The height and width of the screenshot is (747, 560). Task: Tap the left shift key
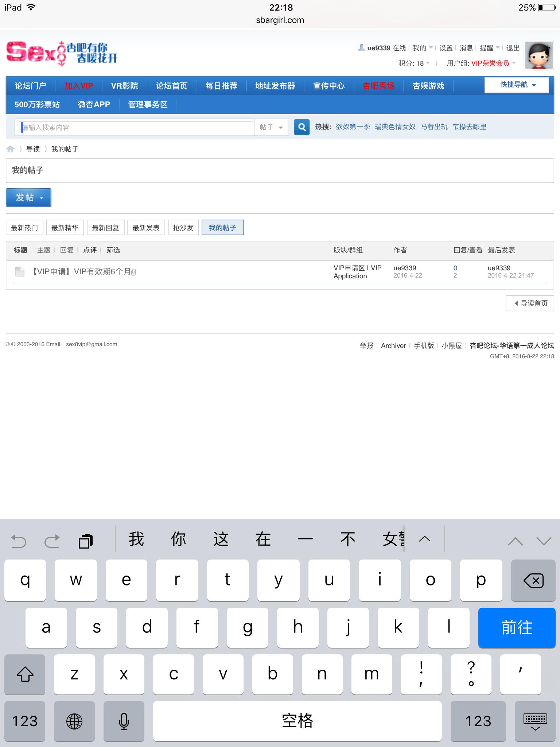pos(25,674)
